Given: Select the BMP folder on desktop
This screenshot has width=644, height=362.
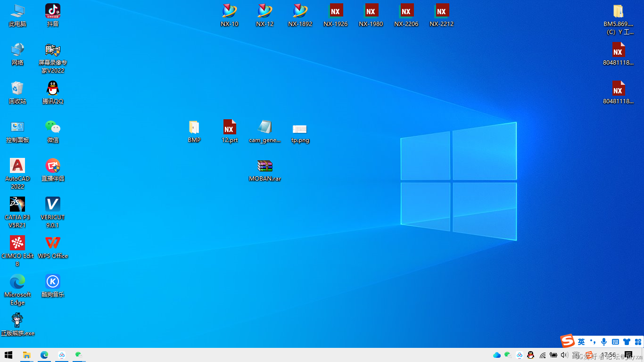Looking at the screenshot, I should click(x=194, y=132).
